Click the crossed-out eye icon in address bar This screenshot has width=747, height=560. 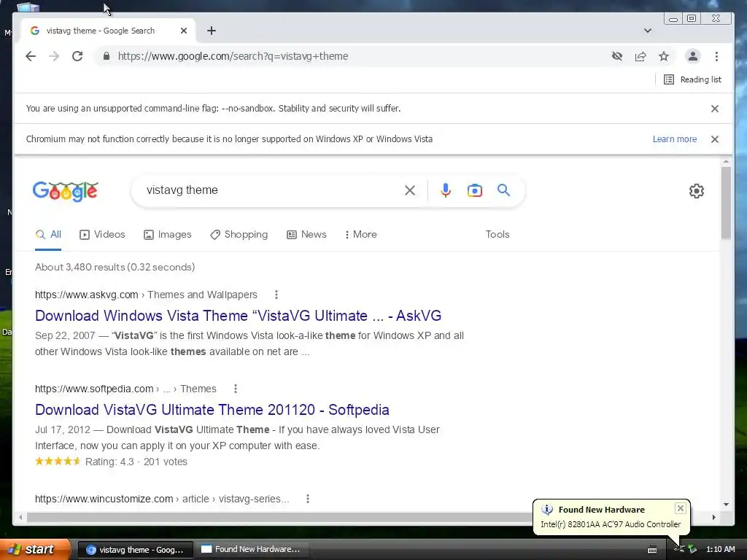coord(617,56)
